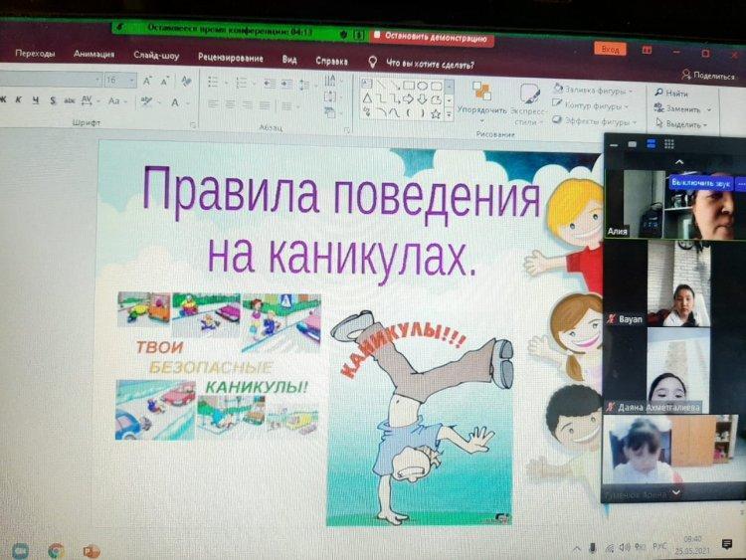
Task: Open Zoom app from the taskbar
Action: (20, 551)
